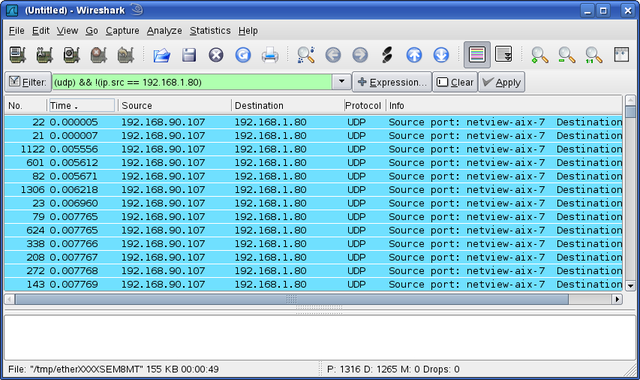Select packet number 1306 row
Image resolution: width=640 pixels, height=380 pixels.
coord(313,189)
